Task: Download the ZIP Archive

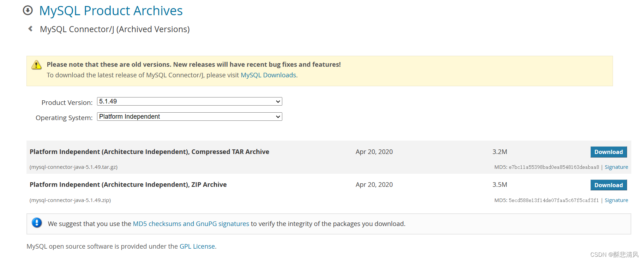Action: pos(608,185)
